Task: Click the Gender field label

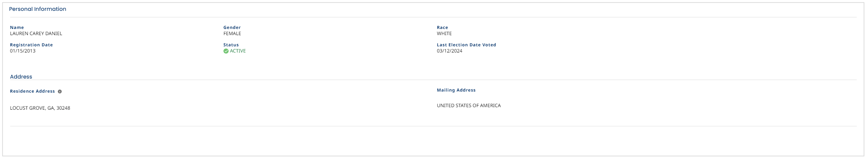Action: [232, 28]
